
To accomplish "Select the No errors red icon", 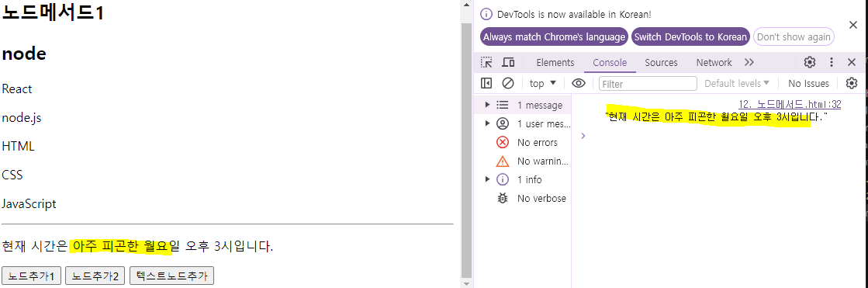I will point(503,142).
